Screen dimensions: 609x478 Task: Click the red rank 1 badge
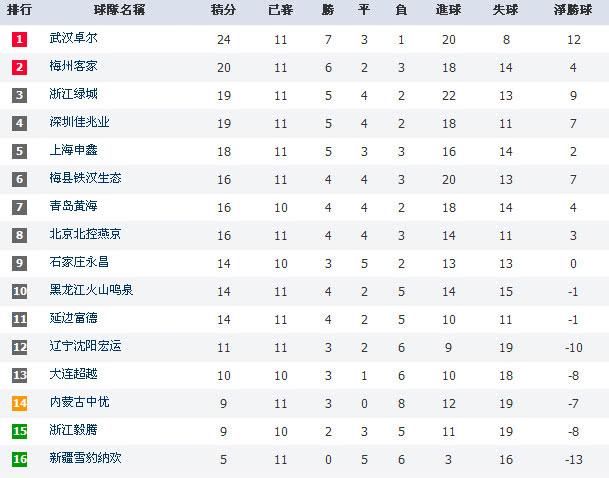[x=20, y=39]
